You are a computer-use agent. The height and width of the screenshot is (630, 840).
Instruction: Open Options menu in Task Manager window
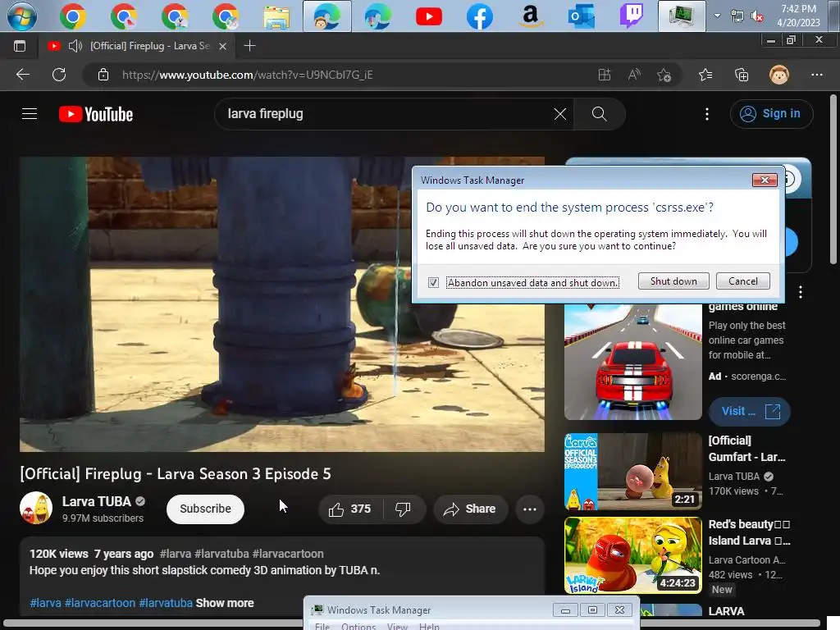point(358,626)
